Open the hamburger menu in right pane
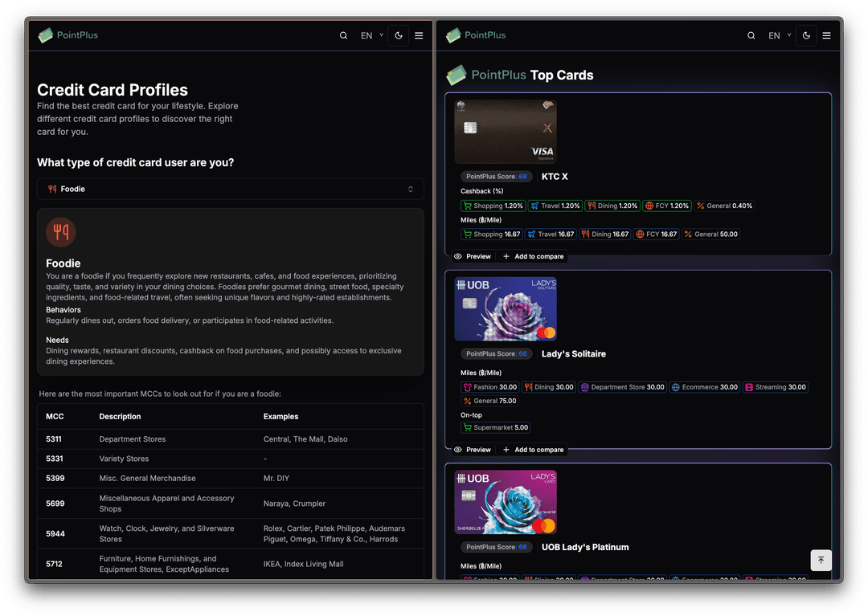Viewport: 868px width, 616px height. (826, 35)
